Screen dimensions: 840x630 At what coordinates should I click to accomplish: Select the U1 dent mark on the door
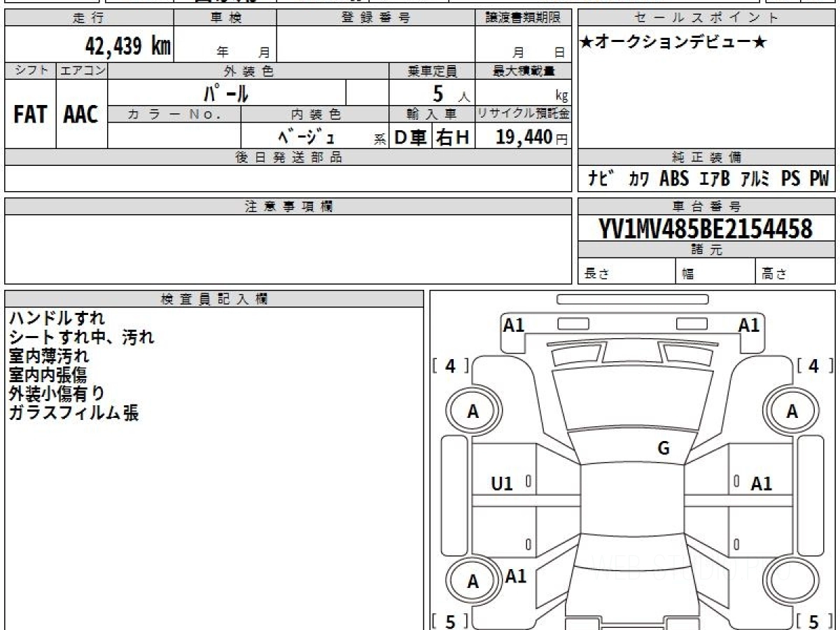[x=502, y=483]
